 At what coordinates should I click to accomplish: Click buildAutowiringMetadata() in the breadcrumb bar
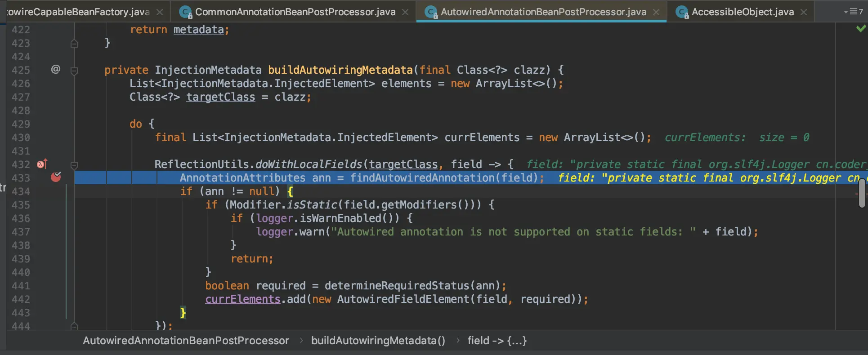378,341
